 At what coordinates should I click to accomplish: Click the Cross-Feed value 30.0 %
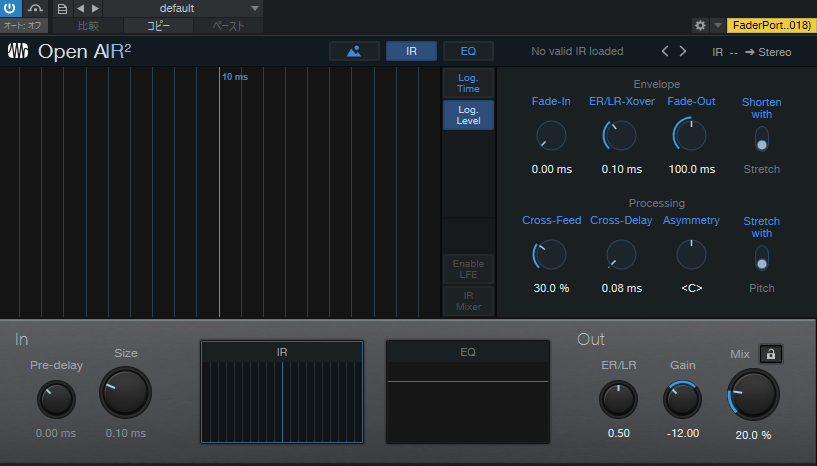(x=551, y=288)
